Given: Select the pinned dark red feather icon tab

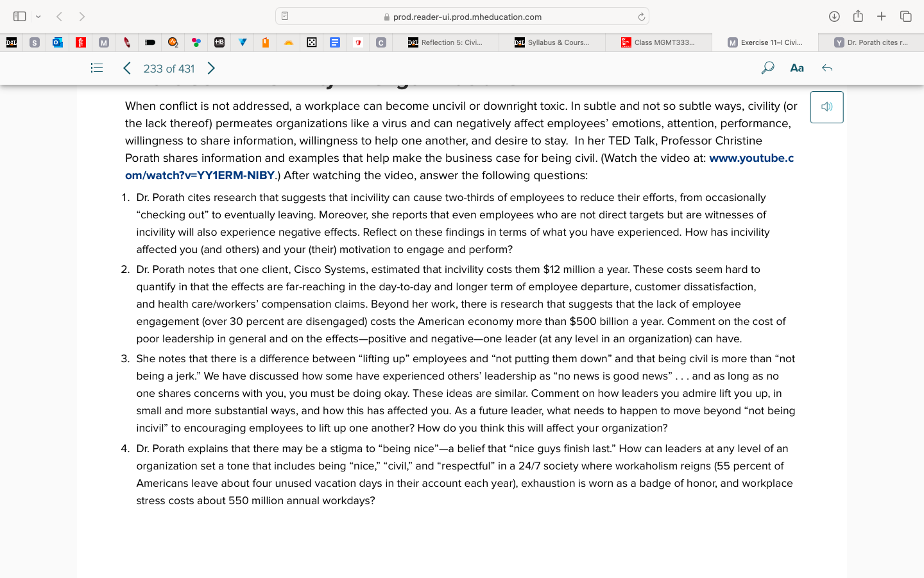Looking at the screenshot, I should coord(127,42).
